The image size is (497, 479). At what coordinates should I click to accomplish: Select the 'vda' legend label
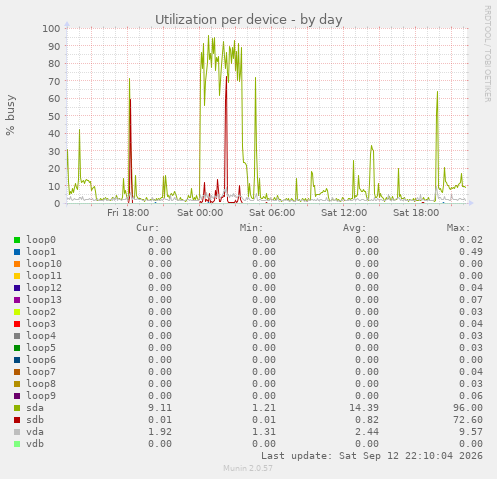coord(35,432)
